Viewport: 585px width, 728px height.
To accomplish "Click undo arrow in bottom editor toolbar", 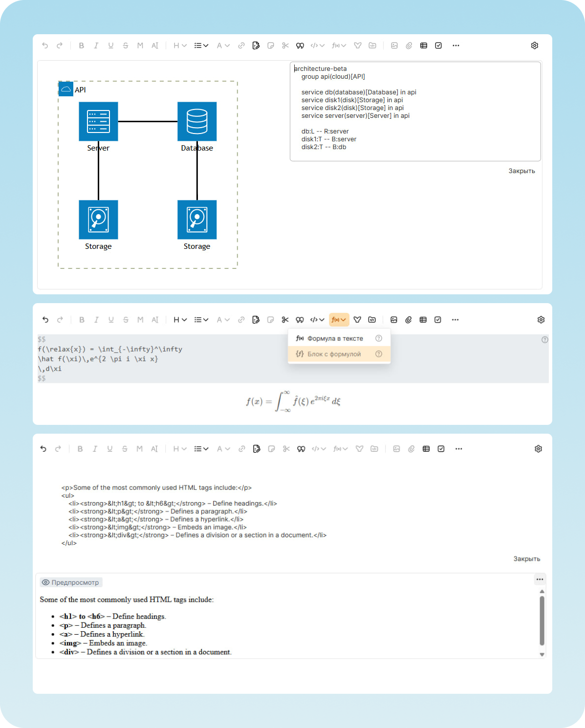I will 43,449.
